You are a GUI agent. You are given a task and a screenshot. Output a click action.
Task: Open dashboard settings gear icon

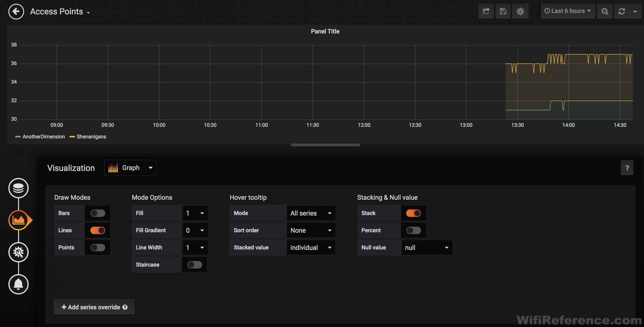coord(520,11)
